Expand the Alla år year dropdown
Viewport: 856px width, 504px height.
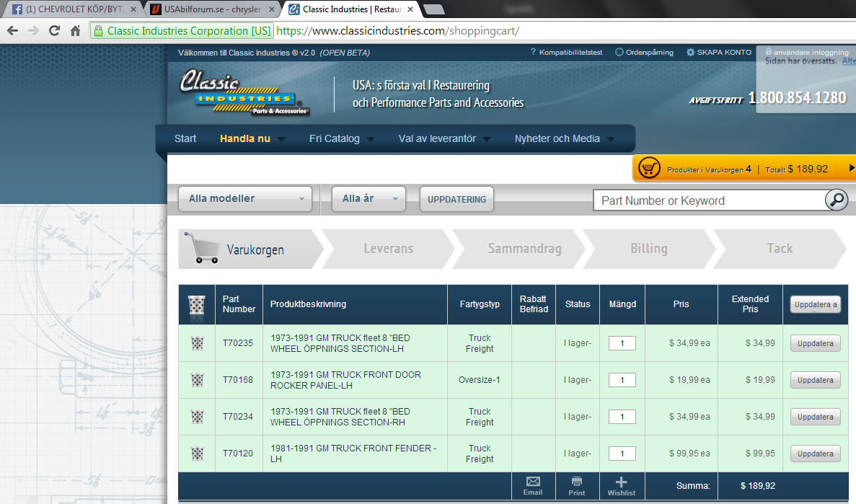point(369,199)
